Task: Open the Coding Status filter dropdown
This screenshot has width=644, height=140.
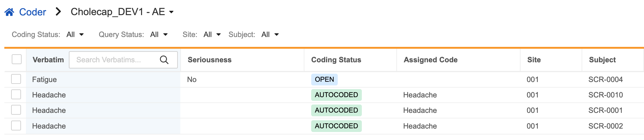Action: click(75, 35)
